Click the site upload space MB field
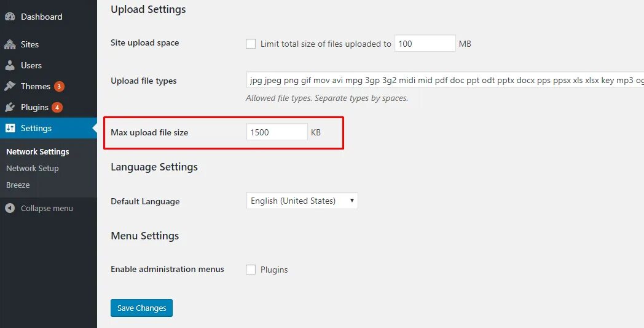The image size is (644, 328). [x=424, y=44]
